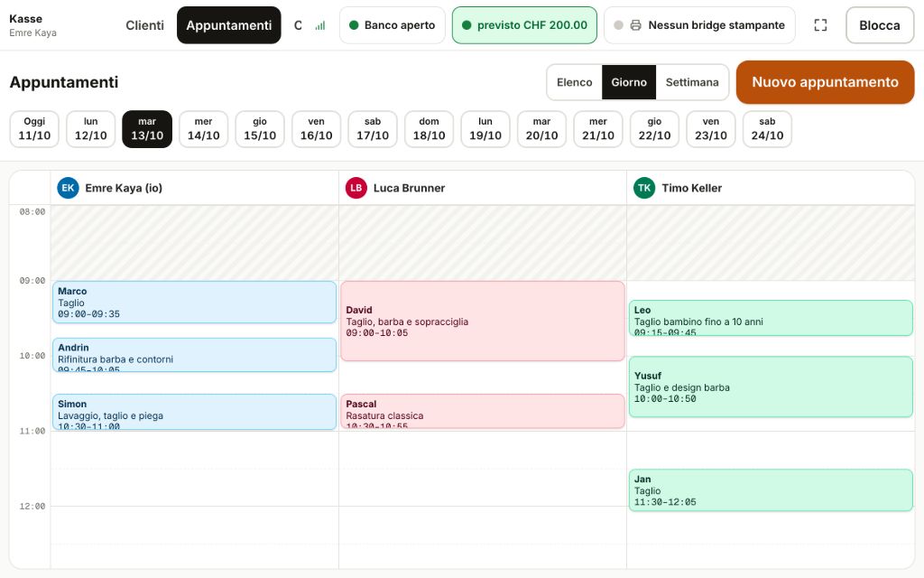Viewport: 924px width, 578px height.
Task: Select date mer 21/10
Action: (598, 128)
